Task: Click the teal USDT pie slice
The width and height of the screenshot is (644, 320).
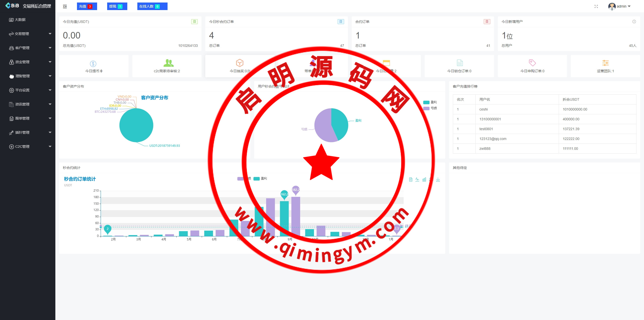Action: (136, 125)
